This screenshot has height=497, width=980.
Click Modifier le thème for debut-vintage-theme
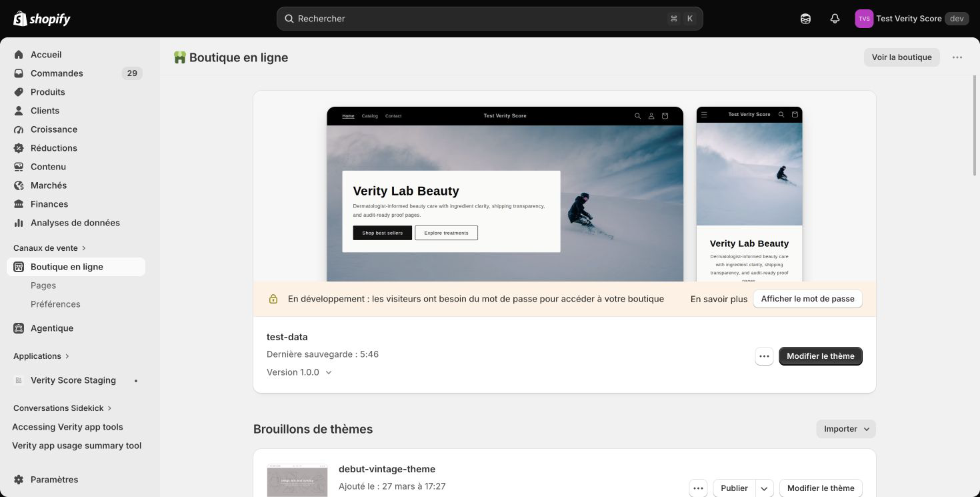pyautogui.click(x=821, y=488)
